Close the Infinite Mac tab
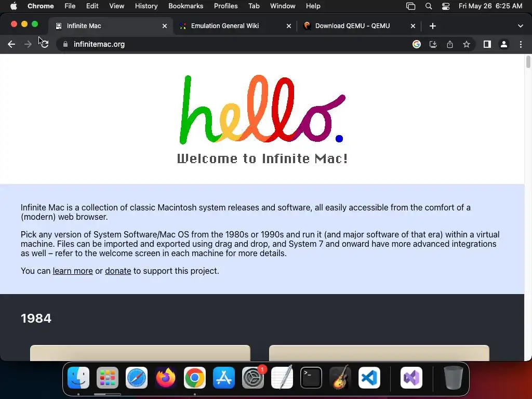Viewport: 532px width, 399px height. tap(165, 26)
